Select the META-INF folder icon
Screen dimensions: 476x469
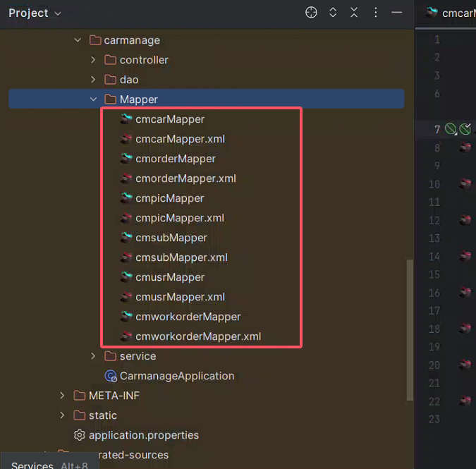tap(79, 396)
